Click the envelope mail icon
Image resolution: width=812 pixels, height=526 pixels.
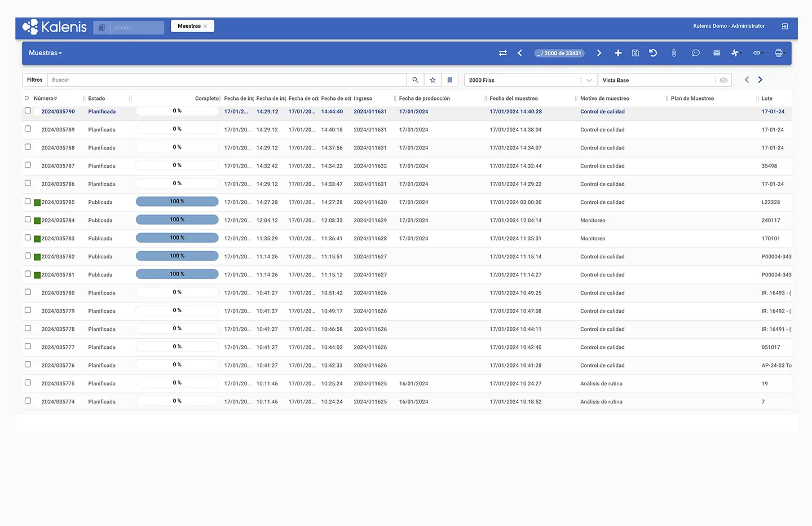pyautogui.click(x=717, y=53)
